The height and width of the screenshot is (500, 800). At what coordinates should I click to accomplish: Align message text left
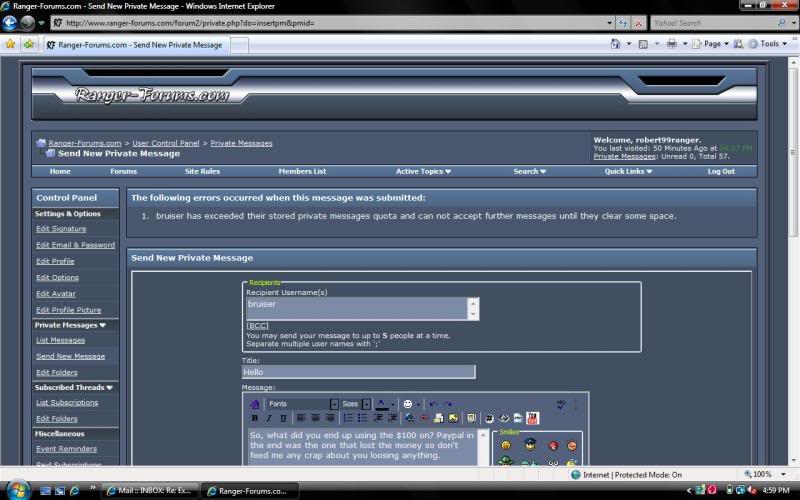click(x=301, y=418)
